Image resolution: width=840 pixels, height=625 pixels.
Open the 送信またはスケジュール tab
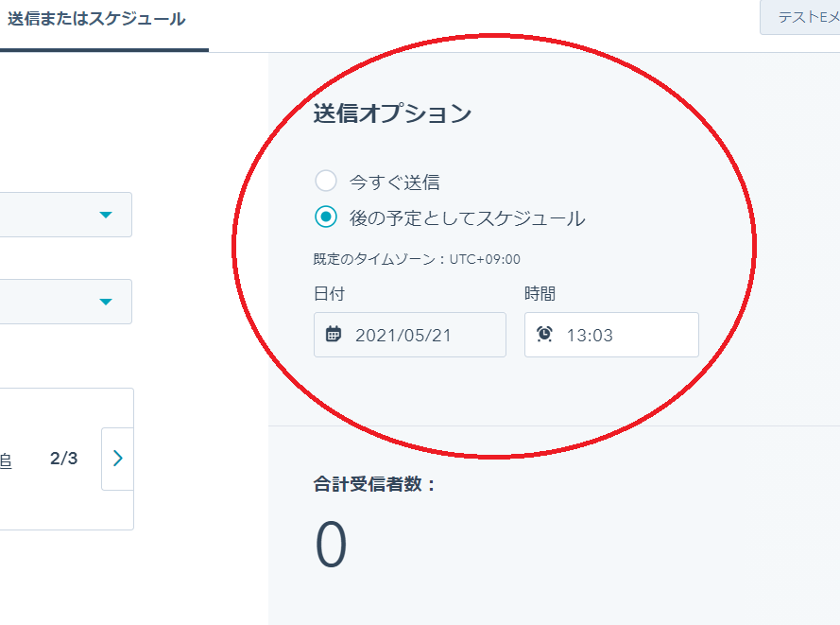click(x=96, y=19)
